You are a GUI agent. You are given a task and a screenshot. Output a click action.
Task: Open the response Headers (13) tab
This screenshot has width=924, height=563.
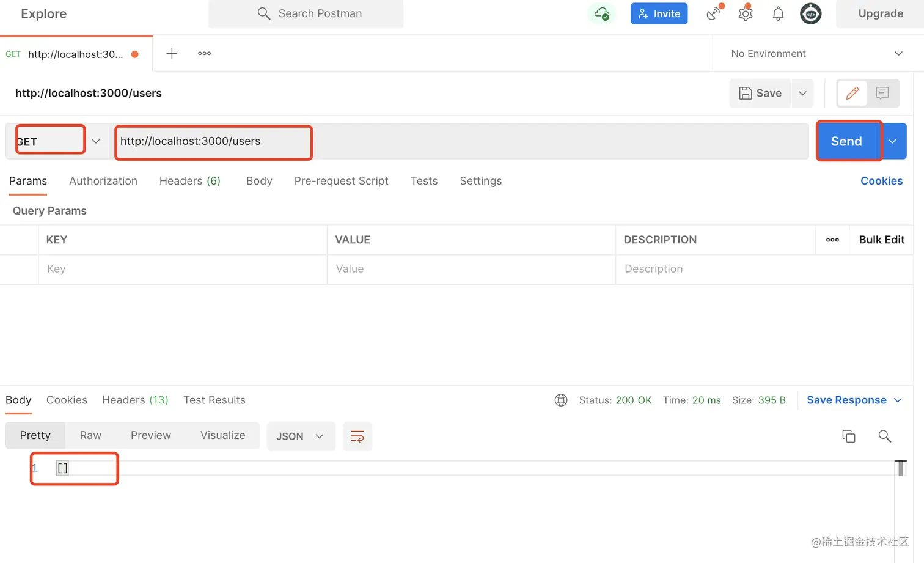(135, 400)
